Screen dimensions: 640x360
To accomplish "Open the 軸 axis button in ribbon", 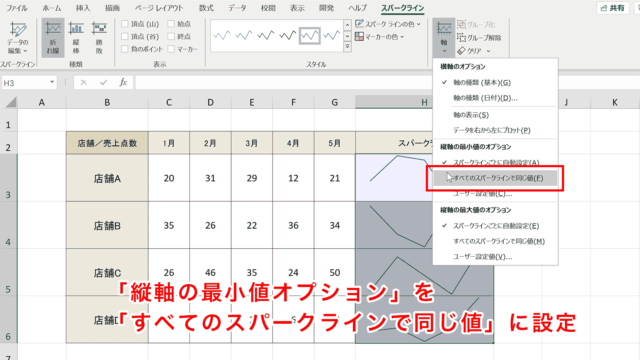I will click(x=444, y=38).
